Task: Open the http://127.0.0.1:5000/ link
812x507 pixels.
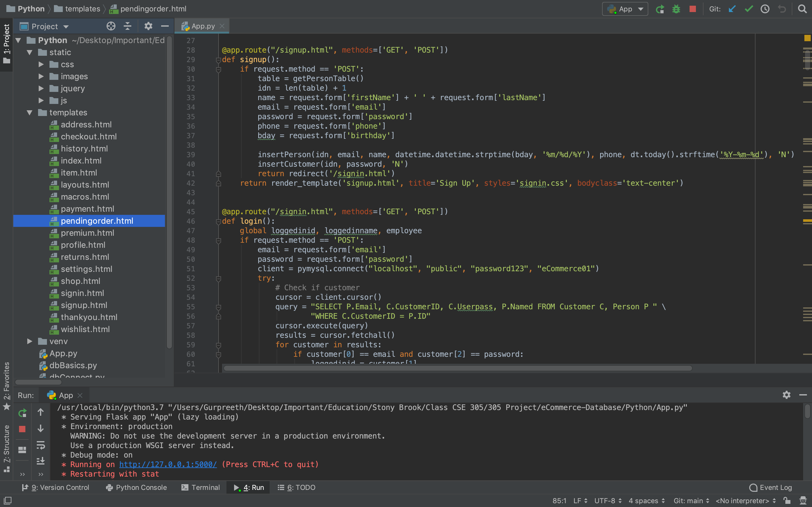Action: coord(168,465)
